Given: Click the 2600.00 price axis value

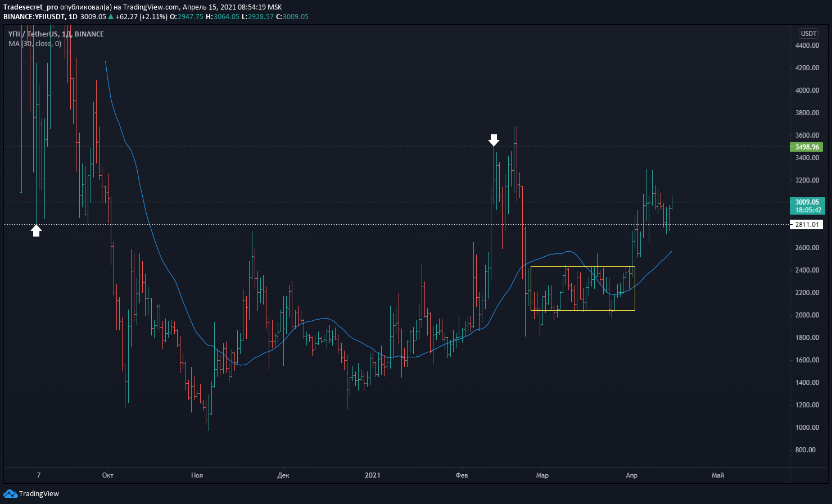Looking at the screenshot, I should tap(807, 248).
